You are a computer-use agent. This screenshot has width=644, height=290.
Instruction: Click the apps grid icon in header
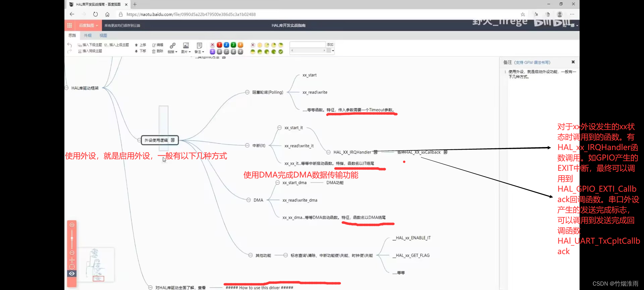pos(69,25)
